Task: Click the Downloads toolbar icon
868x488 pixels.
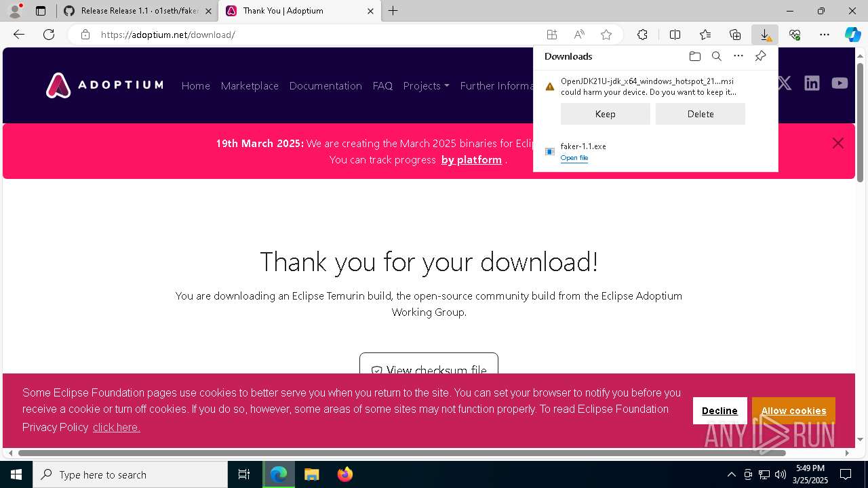Action: pos(765,35)
